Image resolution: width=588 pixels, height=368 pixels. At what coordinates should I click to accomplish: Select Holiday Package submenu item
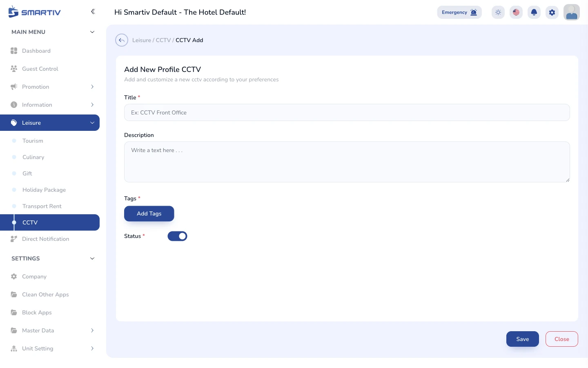(50, 190)
